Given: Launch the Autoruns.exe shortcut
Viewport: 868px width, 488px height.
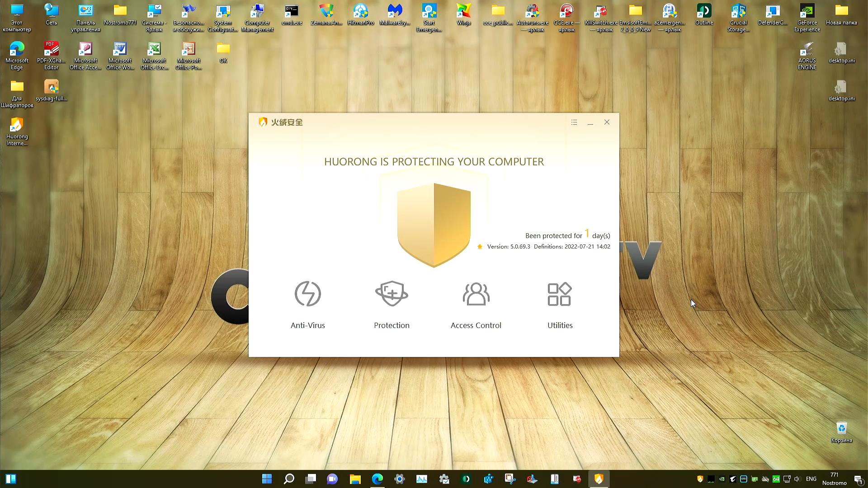Looking at the screenshot, I should pos(533,14).
